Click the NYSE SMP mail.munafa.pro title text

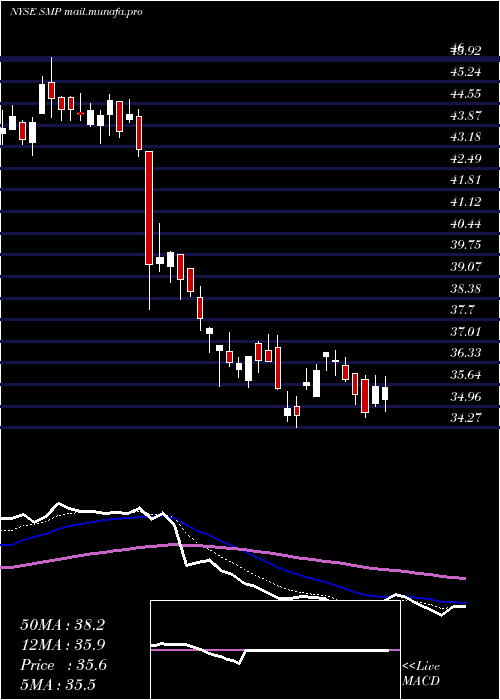point(76,12)
